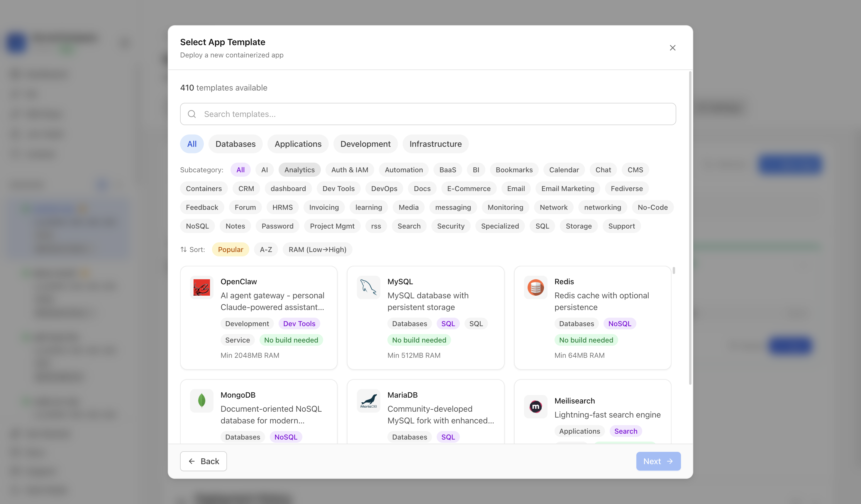The image size is (861, 504).
Task: Filter by Specialized subcategory
Action: click(x=500, y=226)
